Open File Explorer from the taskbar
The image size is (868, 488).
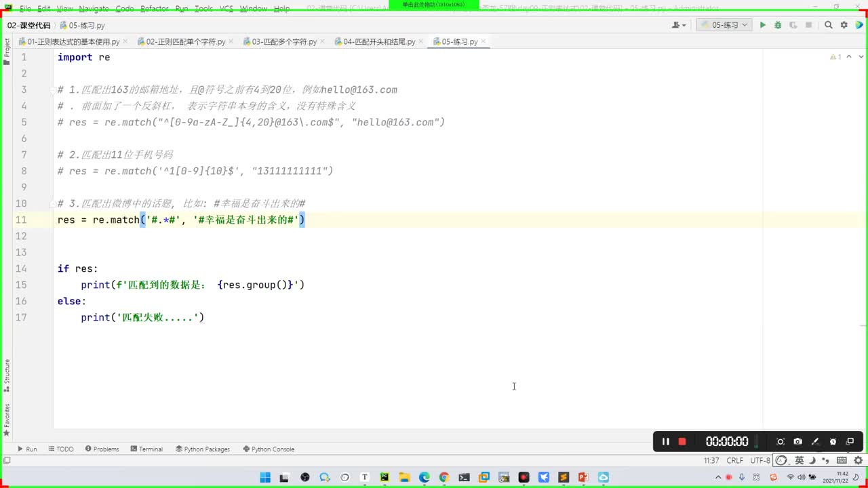(404, 477)
